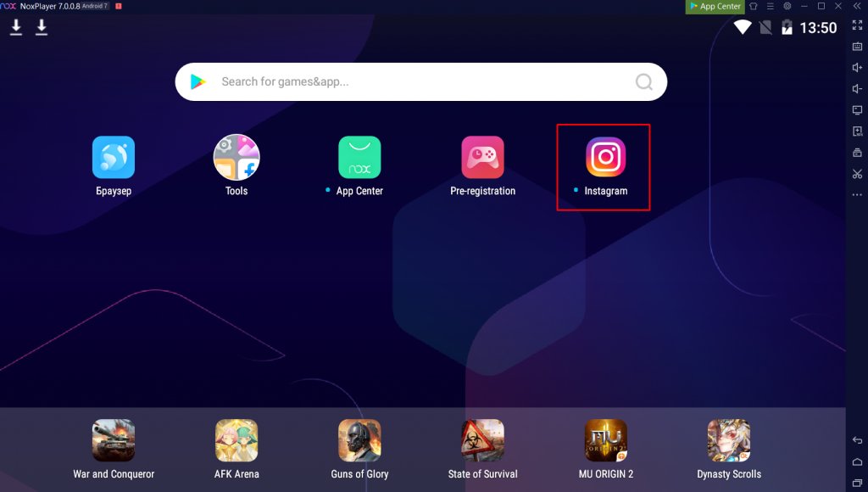Open Guns of Glory game

(359, 441)
